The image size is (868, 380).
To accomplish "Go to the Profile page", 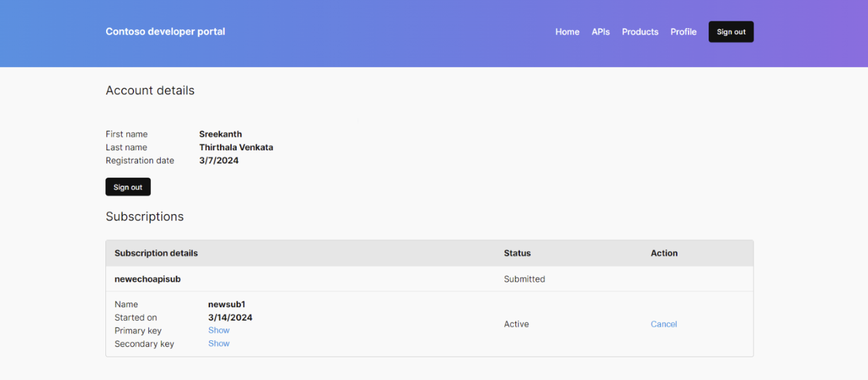I will tap(683, 31).
